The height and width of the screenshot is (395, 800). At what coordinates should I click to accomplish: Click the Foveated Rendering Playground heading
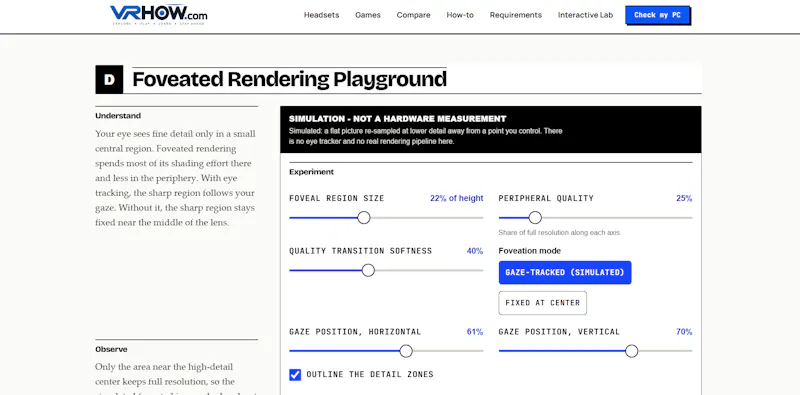click(x=289, y=80)
